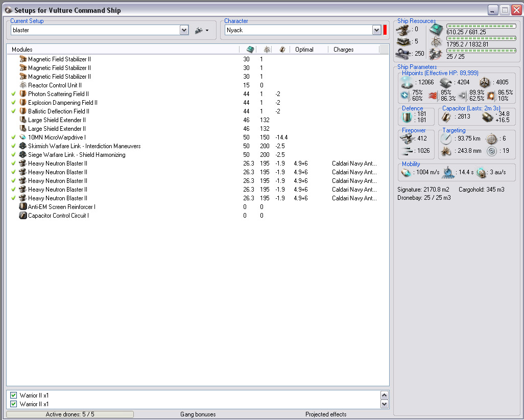Click the kinetic resistance icon
The image size is (524, 420).
pyautogui.click(x=463, y=96)
